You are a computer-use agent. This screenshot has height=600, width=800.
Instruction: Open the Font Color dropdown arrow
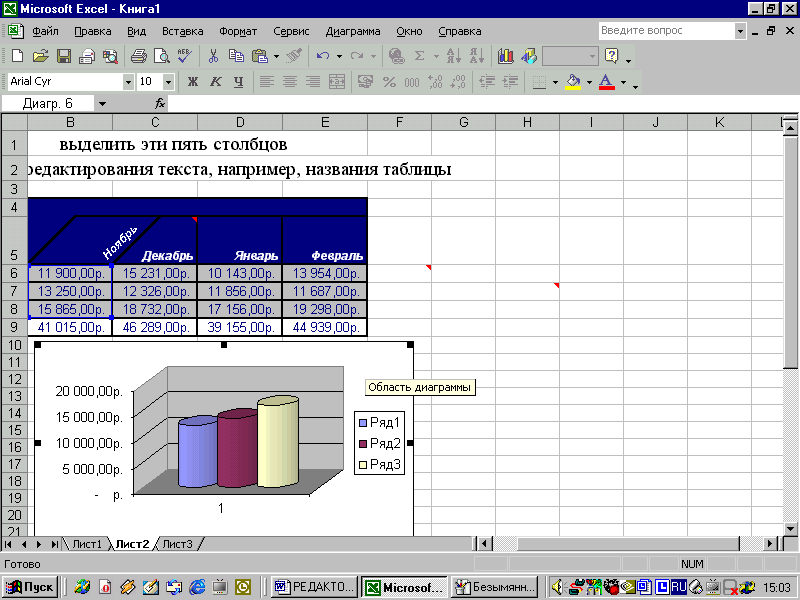pos(623,82)
